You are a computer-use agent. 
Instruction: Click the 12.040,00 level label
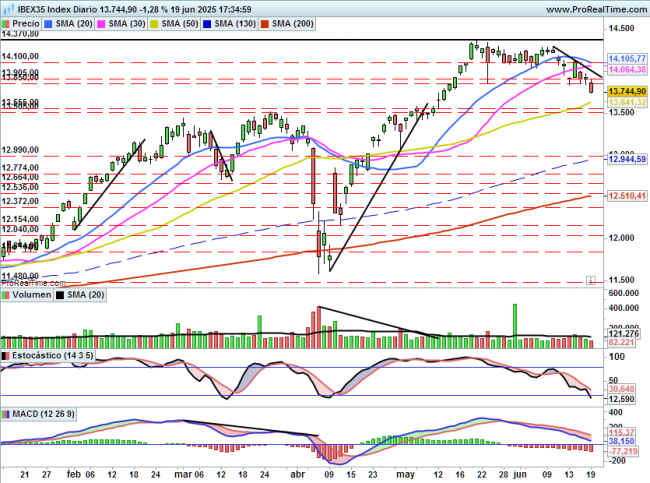pyautogui.click(x=20, y=229)
